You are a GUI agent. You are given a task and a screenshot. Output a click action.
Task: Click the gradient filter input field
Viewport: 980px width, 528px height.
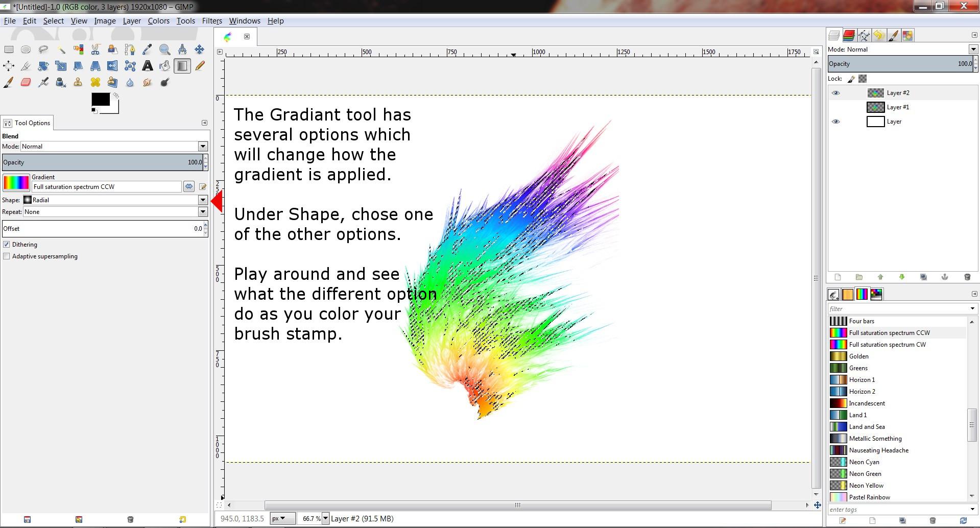tap(898, 309)
